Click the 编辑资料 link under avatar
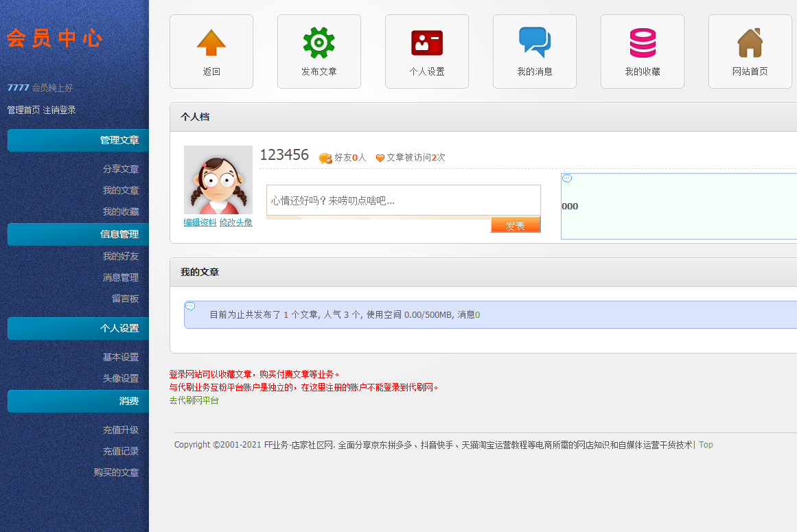 point(200,222)
